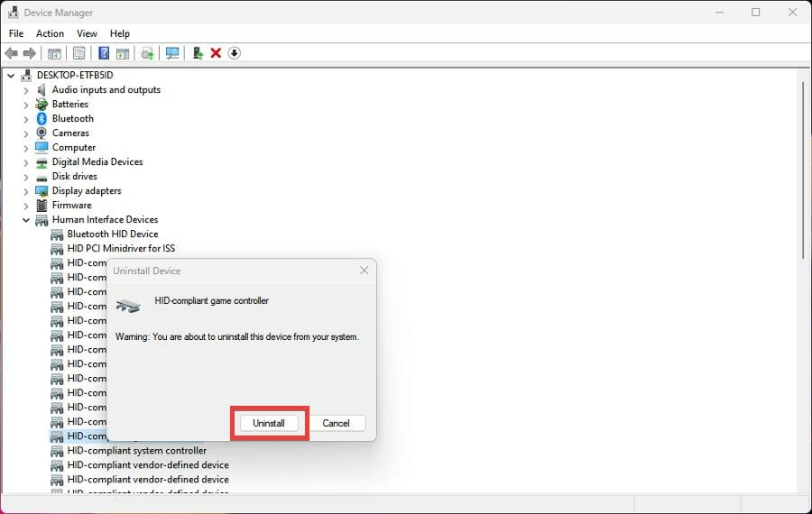This screenshot has height=514, width=812.
Task: Click the Disk drives category icon
Action: 42,178
